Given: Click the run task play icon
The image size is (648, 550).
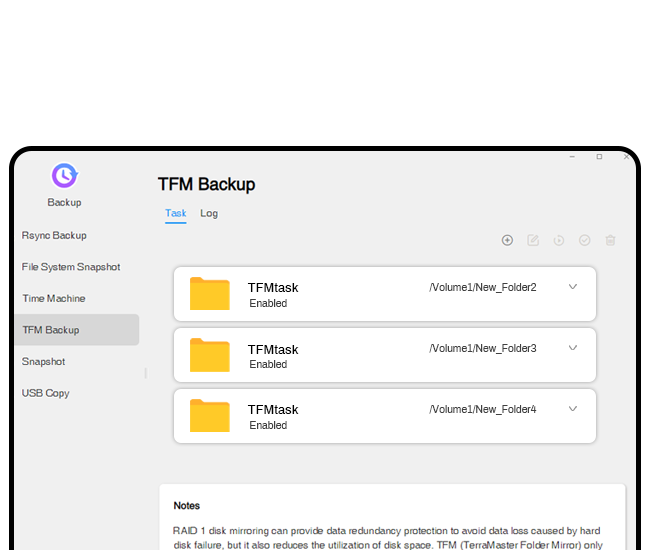Looking at the screenshot, I should pyautogui.click(x=559, y=240).
